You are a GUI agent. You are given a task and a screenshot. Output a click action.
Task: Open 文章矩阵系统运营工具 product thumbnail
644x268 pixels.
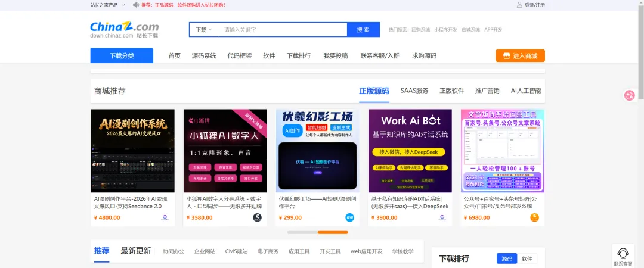[502, 151]
